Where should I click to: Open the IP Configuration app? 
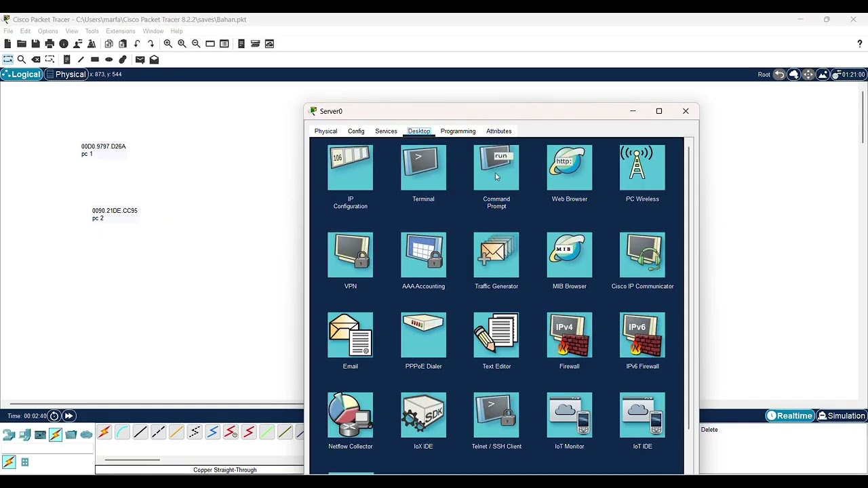pyautogui.click(x=350, y=167)
